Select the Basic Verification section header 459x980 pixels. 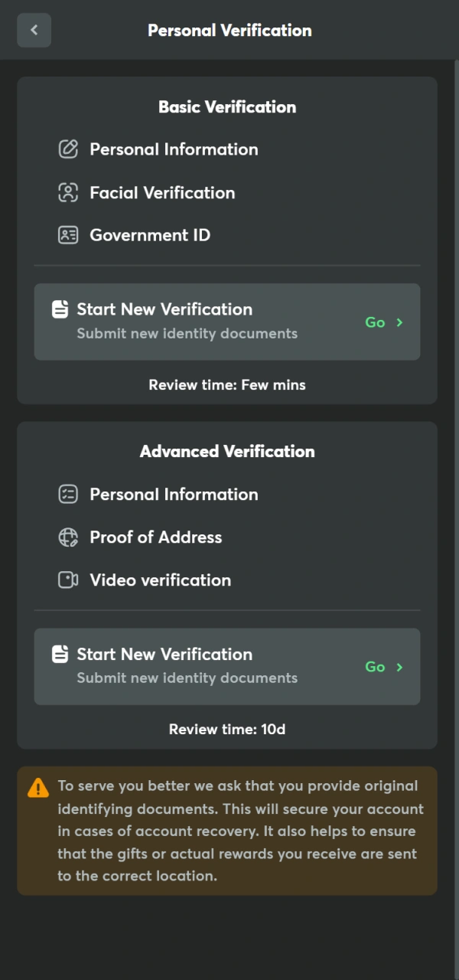point(227,106)
